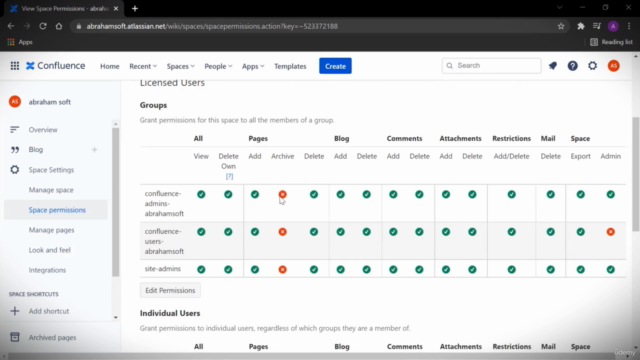640x360 pixels.
Task: Open Manage space in the sidebar
Action: tap(51, 190)
